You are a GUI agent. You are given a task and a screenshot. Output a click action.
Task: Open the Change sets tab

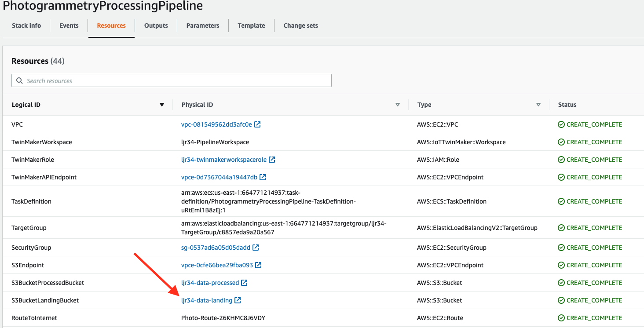click(x=300, y=26)
